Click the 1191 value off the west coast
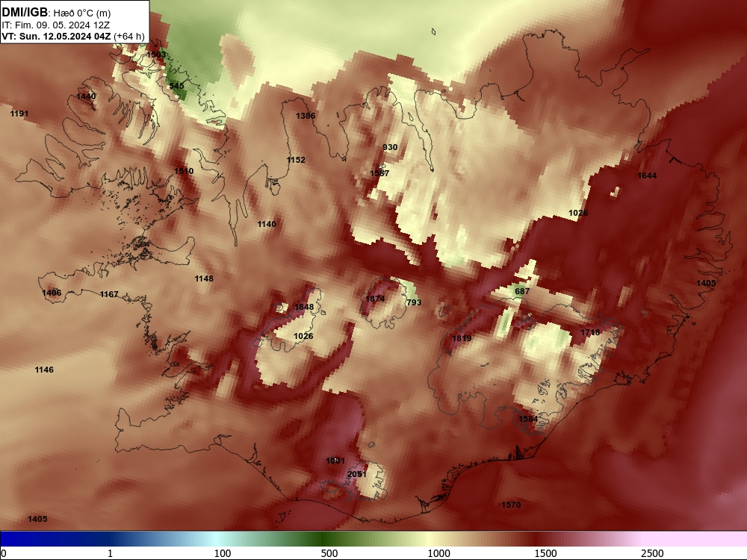Image resolution: width=747 pixels, height=560 pixels. (19, 113)
